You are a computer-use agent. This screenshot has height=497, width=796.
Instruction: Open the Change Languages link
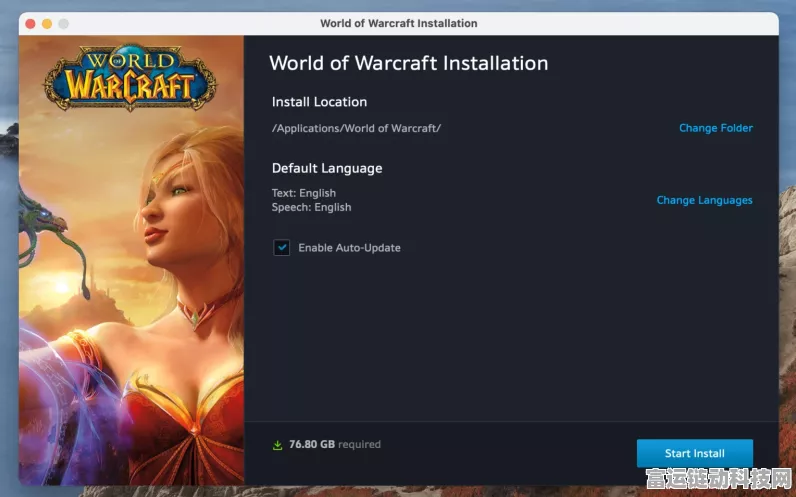click(705, 200)
